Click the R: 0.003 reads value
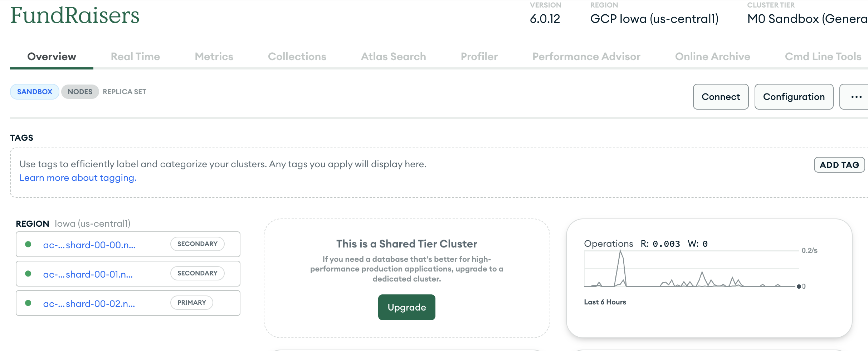This screenshot has width=868, height=351. tap(660, 244)
